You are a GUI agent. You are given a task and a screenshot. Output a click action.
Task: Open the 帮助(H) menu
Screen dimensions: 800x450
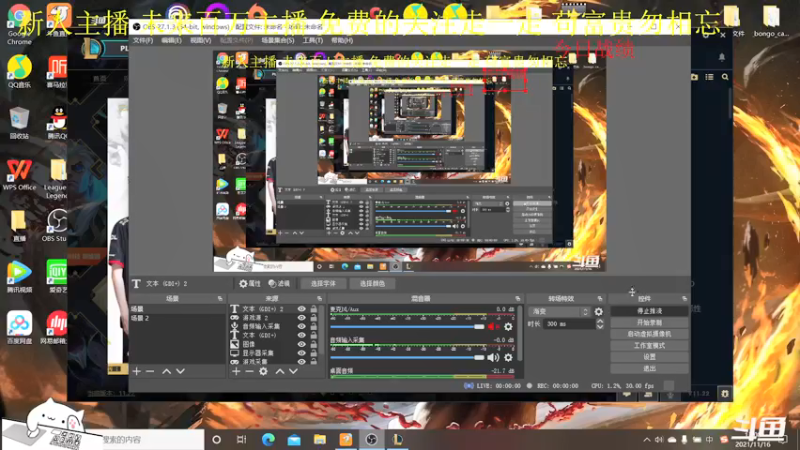point(342,40)
